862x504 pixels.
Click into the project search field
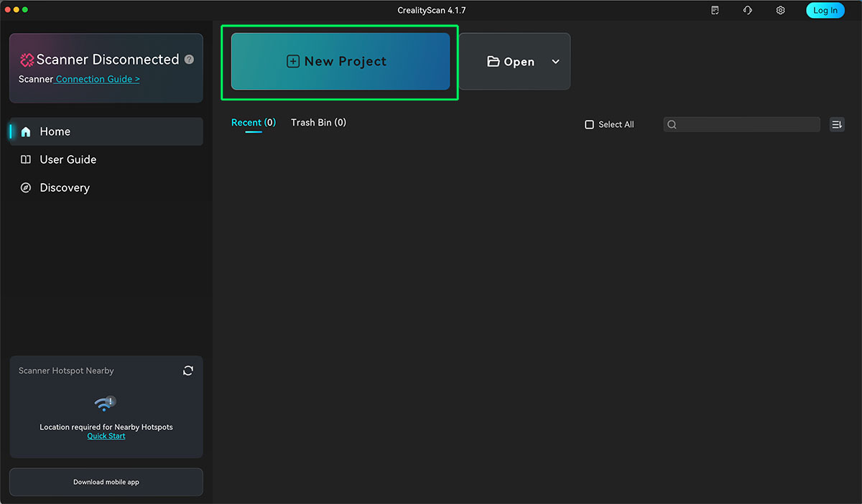click(x=741, y=125)
